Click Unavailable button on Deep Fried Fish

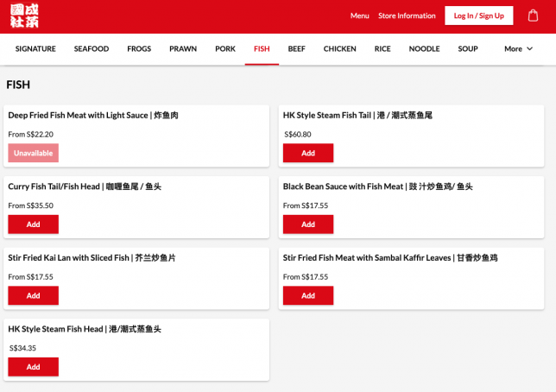pyautogui.click(x=33, y=153)
